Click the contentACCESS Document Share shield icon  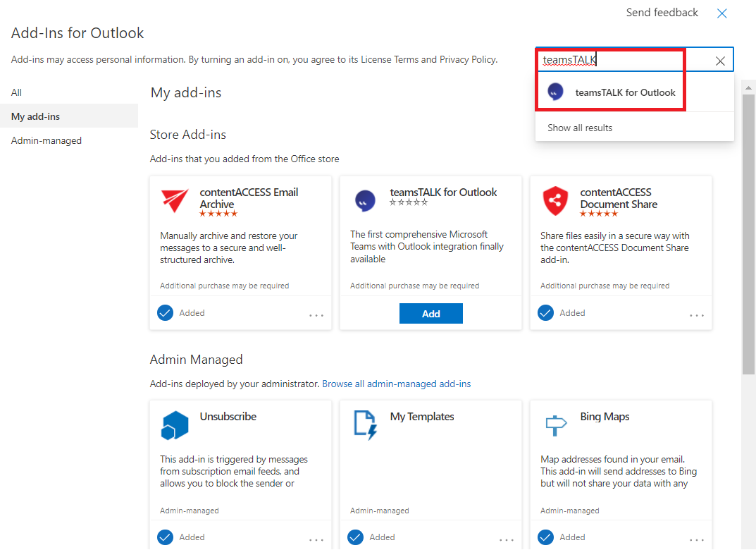coord(555,201)
